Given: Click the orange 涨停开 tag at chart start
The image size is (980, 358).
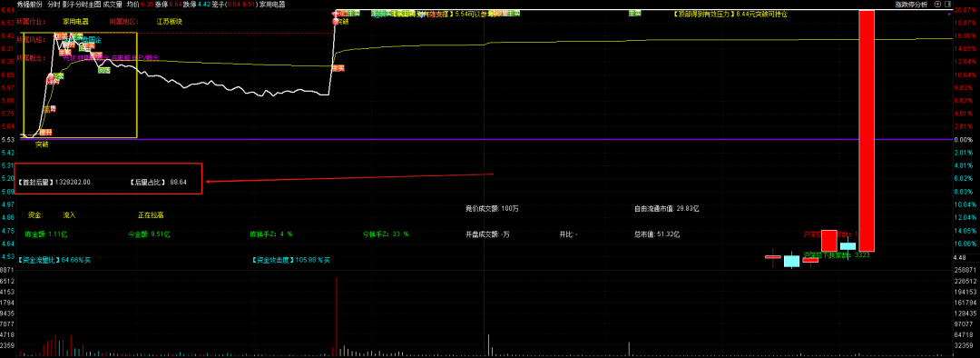Looking at the screenshot, I should click(45, 132).
